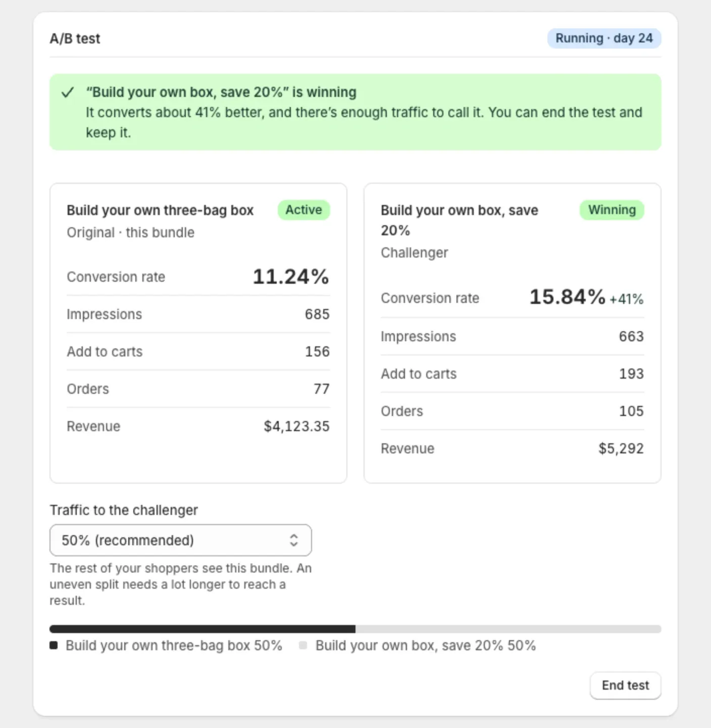Click the original bundle revenue $4,123.35
Screen dimensions: 711x728
pyautogui.click(x=296, y=426)
